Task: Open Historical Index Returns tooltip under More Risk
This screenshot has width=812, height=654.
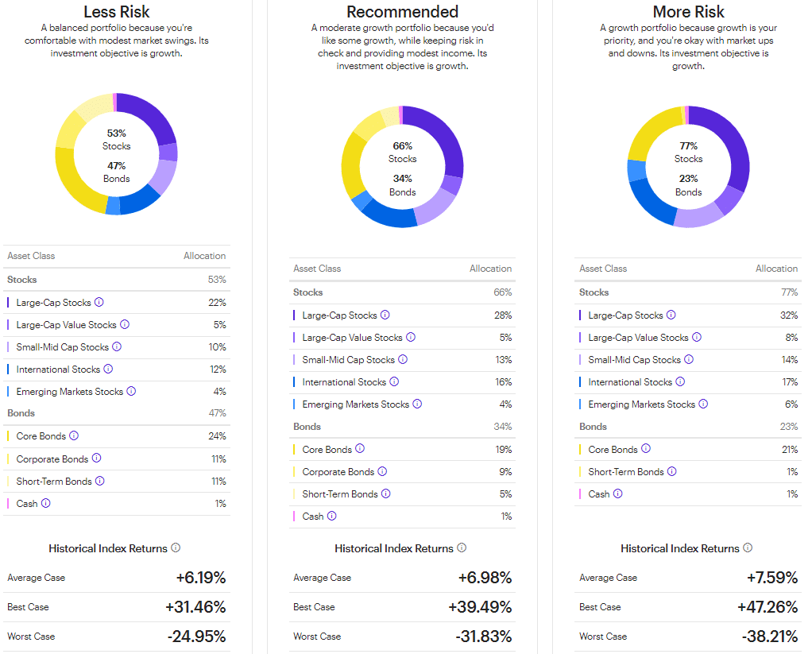Action: click(x=747, y=548)
